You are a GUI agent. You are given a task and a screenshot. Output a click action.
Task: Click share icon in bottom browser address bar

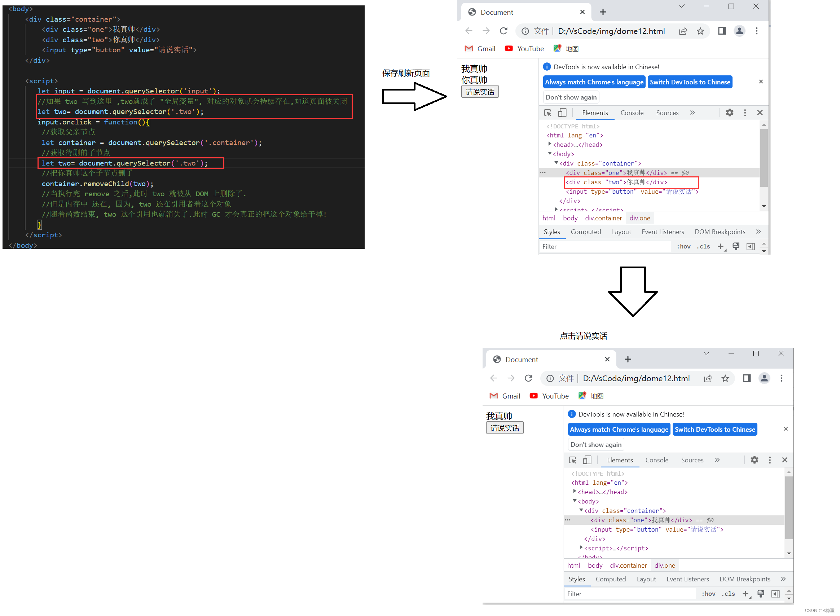tap(708, 378)
